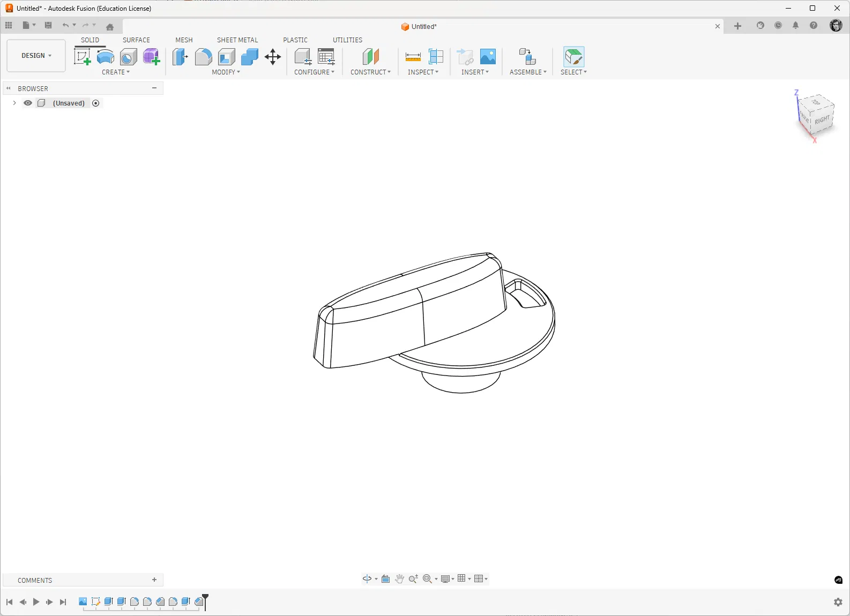This screenshot has height=616, width=850.
Task: Switch to the MESH tab
Action: 184,40
